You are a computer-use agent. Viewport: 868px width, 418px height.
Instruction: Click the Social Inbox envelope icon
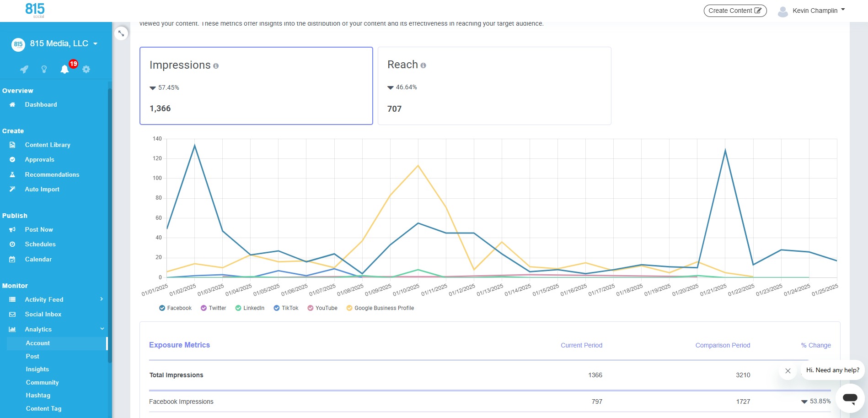[x=12, y=315]
